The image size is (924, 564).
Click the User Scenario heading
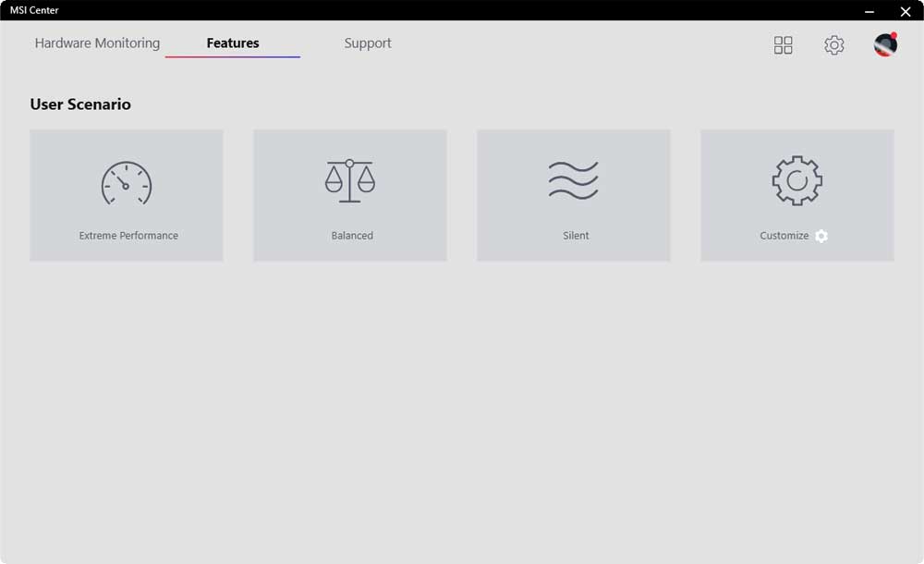coord(80,104)
